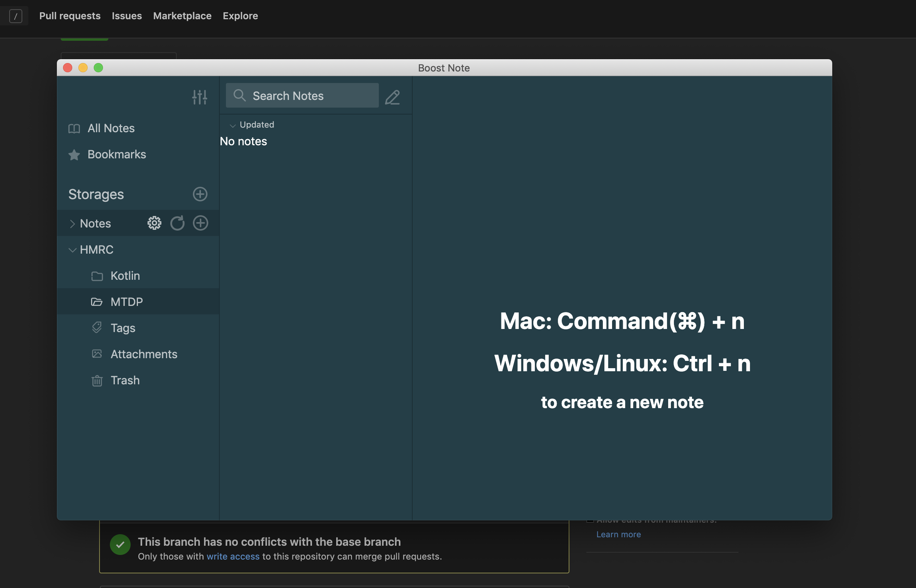
Task: Select the MTDP folder
Action: 126,302
